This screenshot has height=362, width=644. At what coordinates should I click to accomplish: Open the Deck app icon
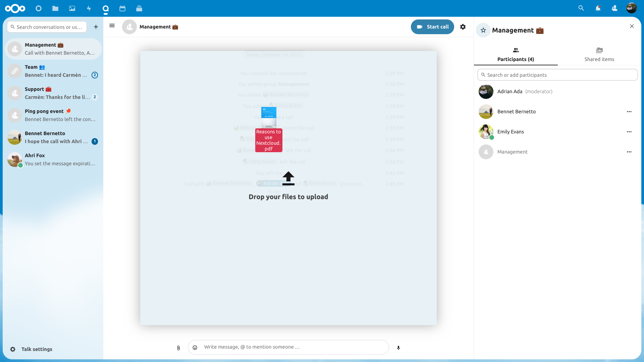(139, 8)
